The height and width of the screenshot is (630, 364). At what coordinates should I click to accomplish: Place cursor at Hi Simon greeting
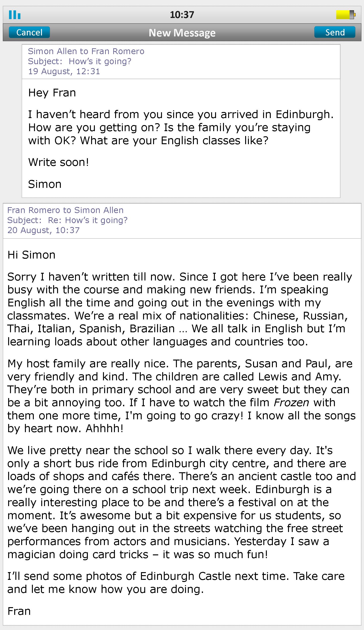(31, 255)
